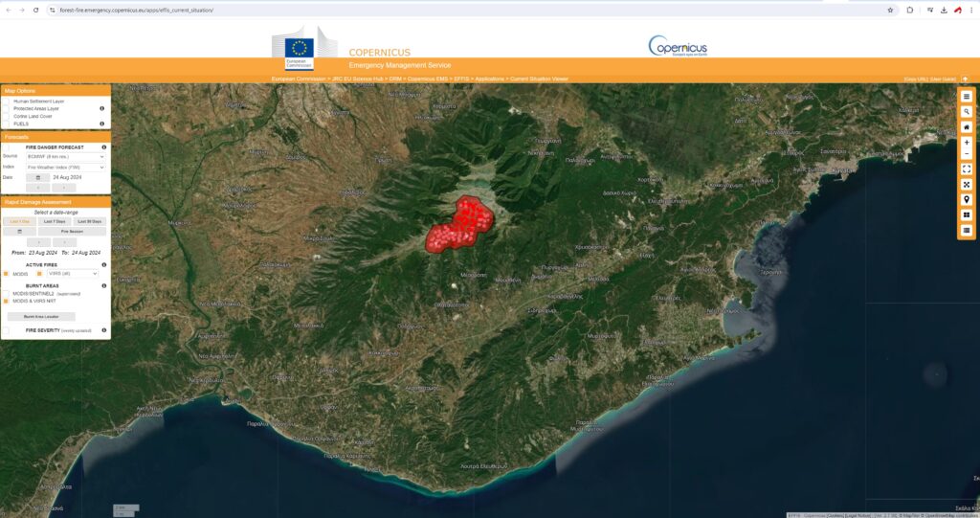Open the map search magnifier tool
980x518 pixels.
tap(967, 111)
